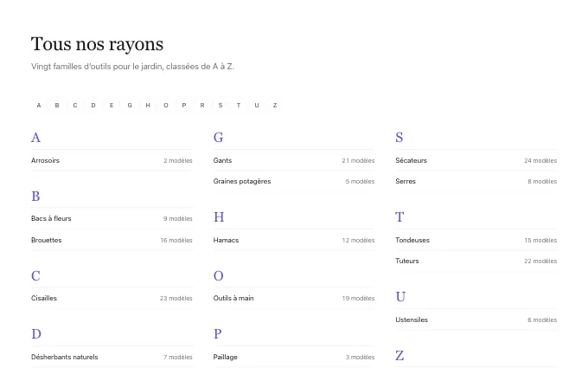This screenshot has height=368, width=588.
Task: View the Tuteurs category with 22 modèles
Action: point(476,261)
